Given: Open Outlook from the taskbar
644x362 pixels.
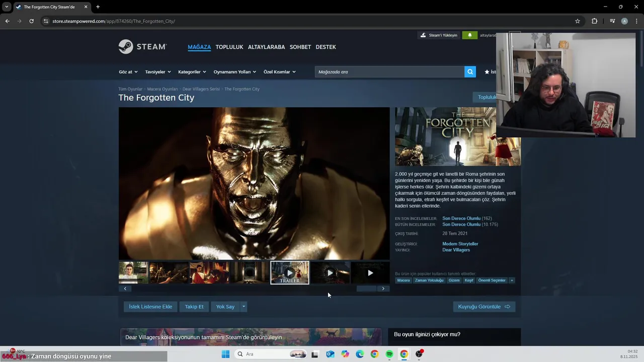Looking at the screenshot, I should pos(330,354).
